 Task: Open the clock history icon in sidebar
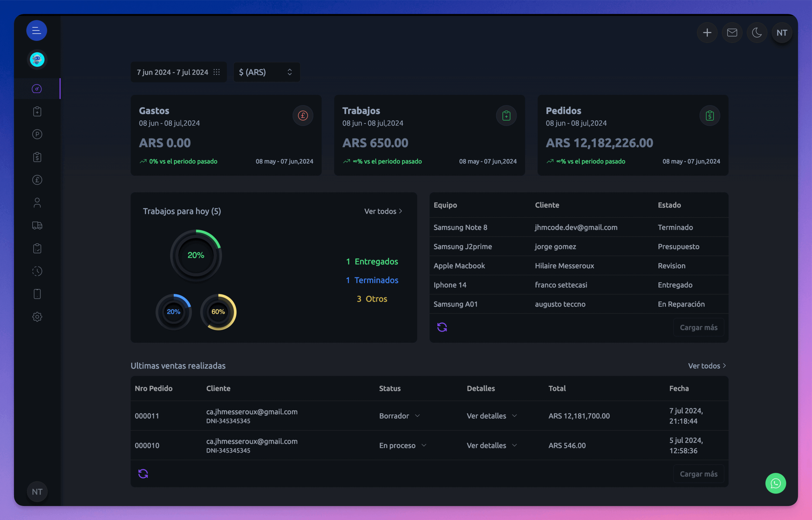click(x=37, y=271)
